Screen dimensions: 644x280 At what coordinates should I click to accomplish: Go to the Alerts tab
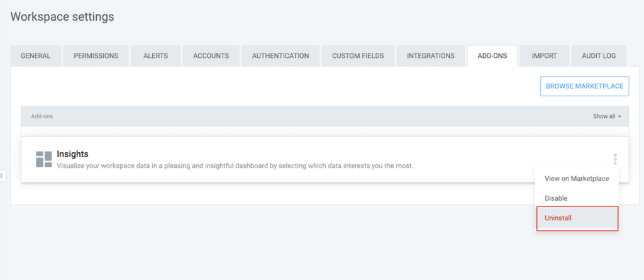pos(155,56)
